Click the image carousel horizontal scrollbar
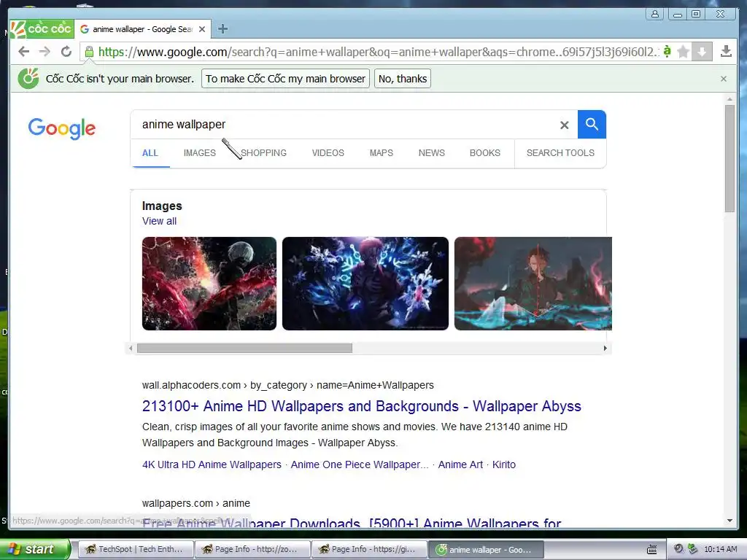Screen dimensions: 747x560 (244, 348)
